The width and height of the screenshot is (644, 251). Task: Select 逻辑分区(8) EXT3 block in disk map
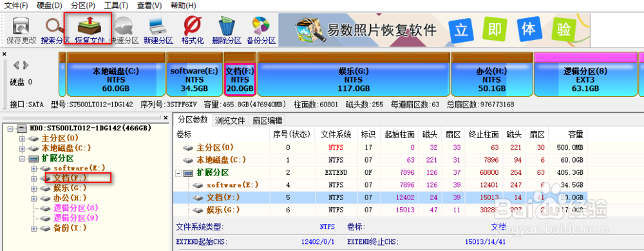(585, 75)
